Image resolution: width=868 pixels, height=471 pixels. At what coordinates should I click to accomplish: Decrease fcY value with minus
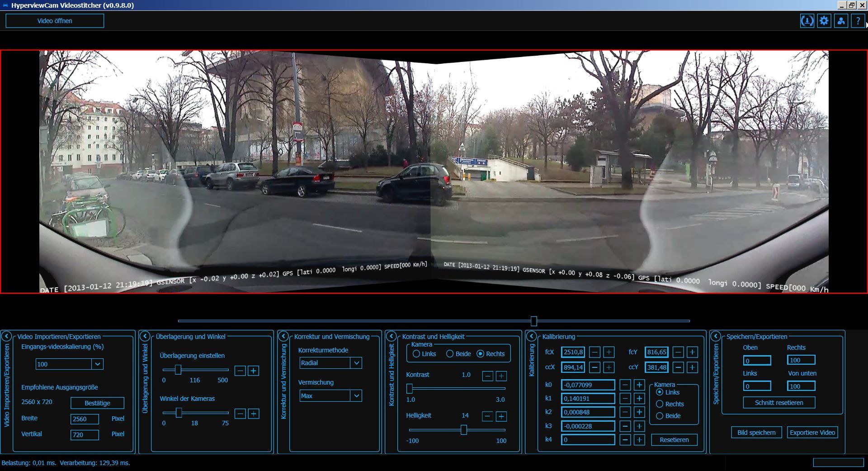tap(678, 352)
